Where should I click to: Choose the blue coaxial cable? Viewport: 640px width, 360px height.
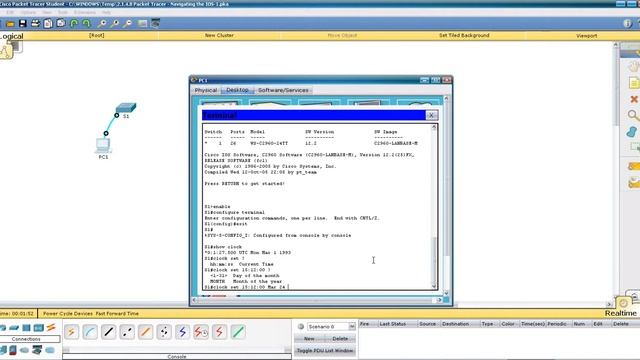[x=182, y=332]
